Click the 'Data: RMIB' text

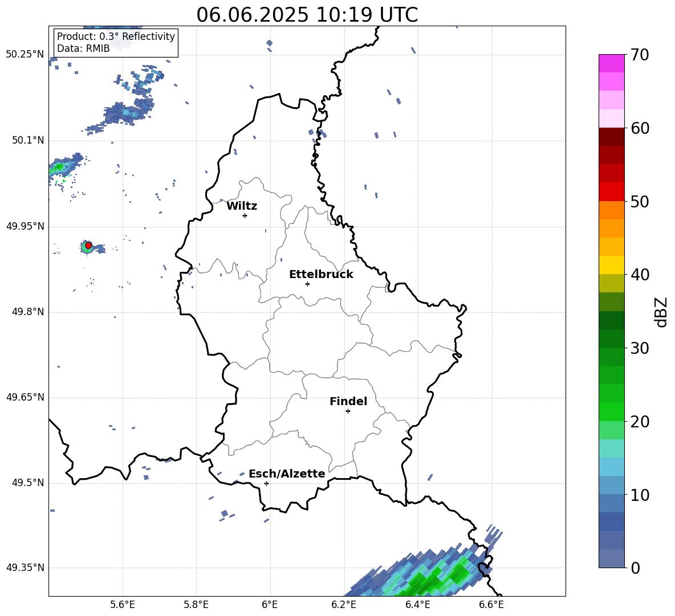pos(83,48)
